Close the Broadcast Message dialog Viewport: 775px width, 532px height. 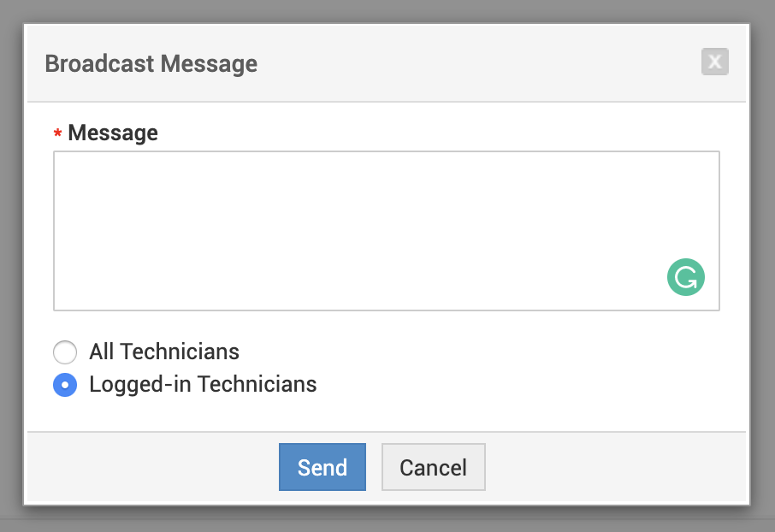pos(714,62)
